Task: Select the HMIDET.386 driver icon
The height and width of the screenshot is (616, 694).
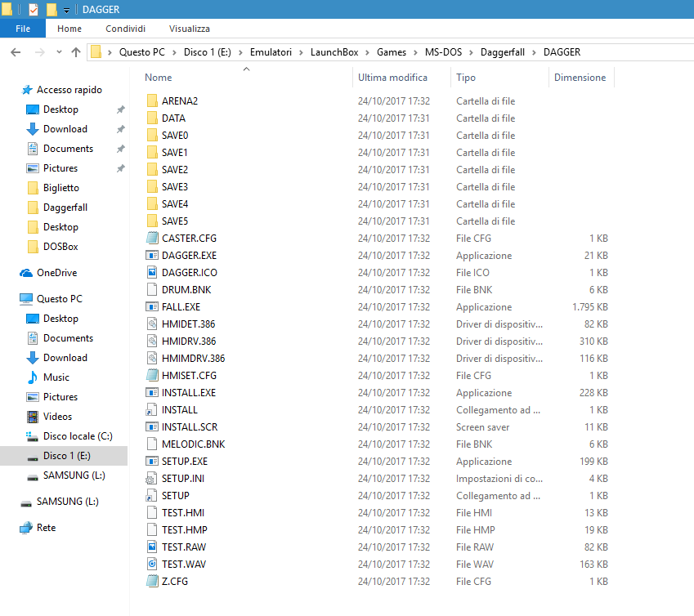Action: pos(152,324)
